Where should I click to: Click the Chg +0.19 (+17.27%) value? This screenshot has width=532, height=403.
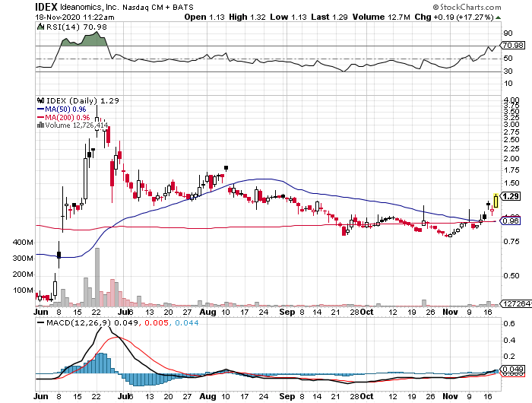pyautogui.click(x=454, y=17)
